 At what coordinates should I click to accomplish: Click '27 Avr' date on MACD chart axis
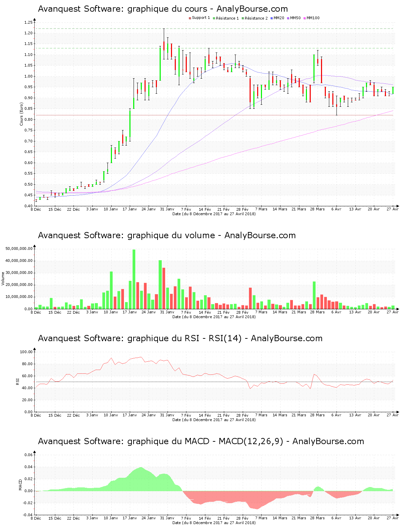point(393,518)
